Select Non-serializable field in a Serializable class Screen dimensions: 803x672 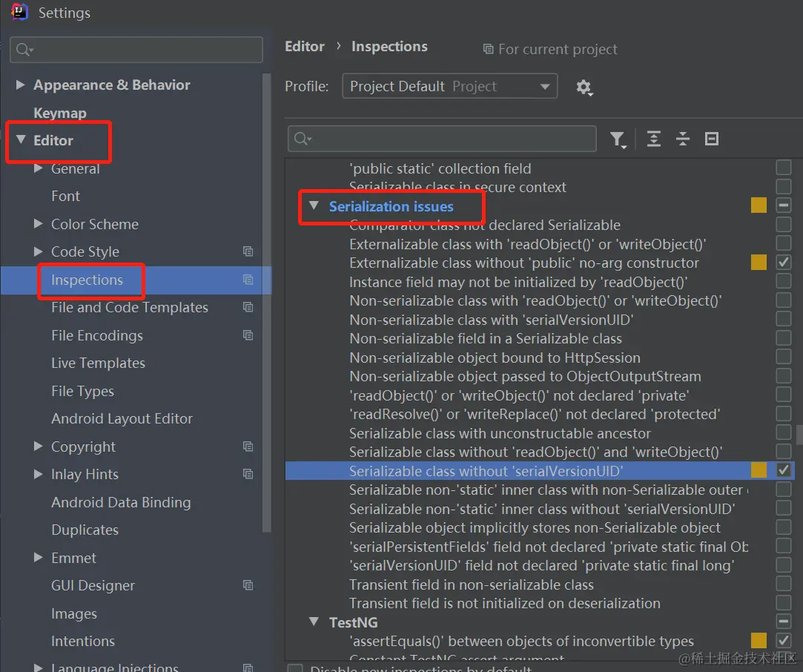pos(486,338)
